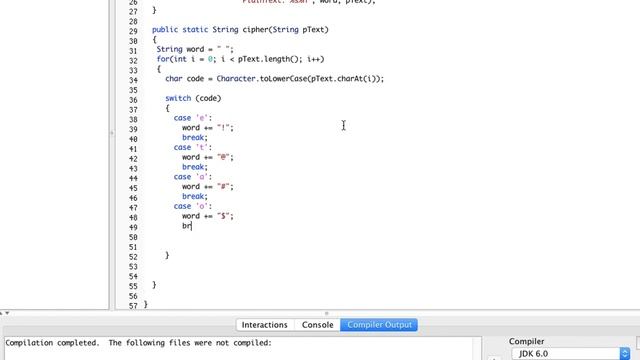This screenshot has height=360, width=640.
Task: Click "case 'o':" on line 47
Action: click(193, 206)
